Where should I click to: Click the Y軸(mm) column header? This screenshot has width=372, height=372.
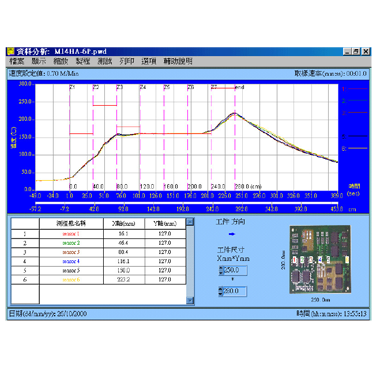(x=165, y=223)
